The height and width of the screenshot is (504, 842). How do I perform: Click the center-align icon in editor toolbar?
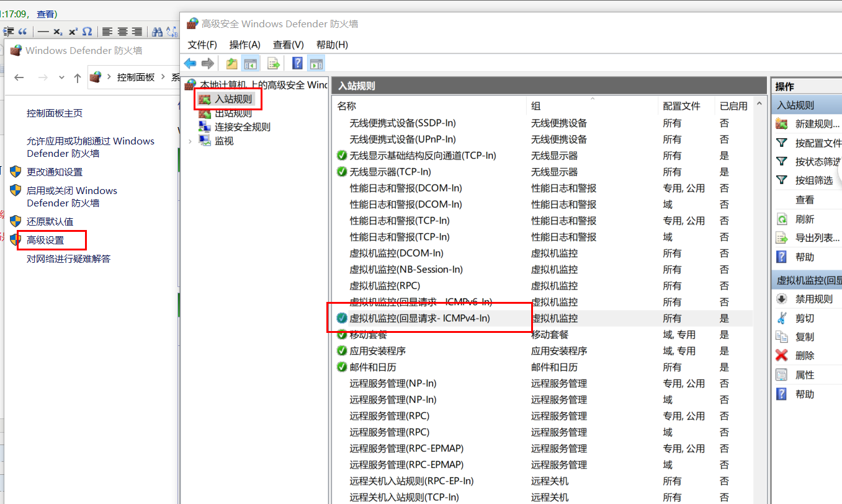click(x=122, y=31)
